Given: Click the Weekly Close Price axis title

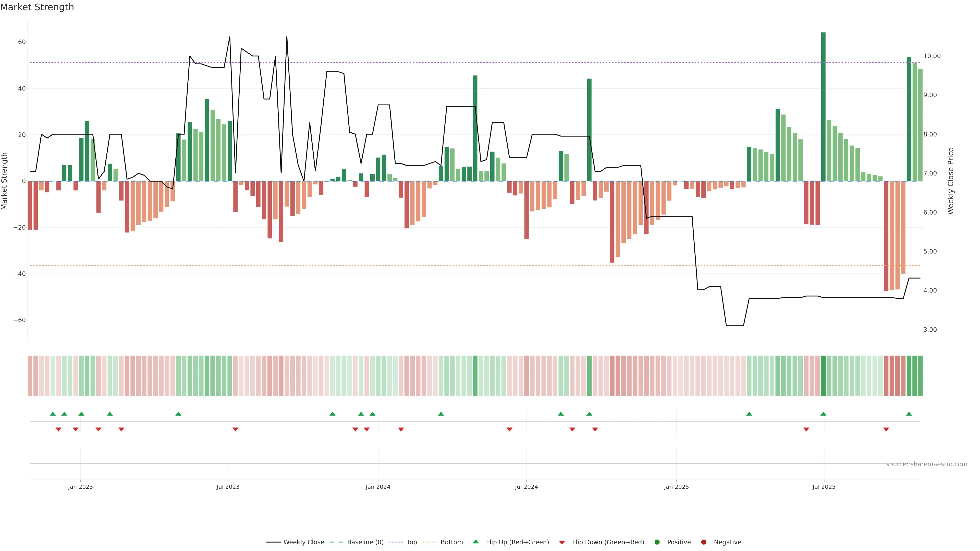Looking at the screenshot, I should tap(951, 181).
